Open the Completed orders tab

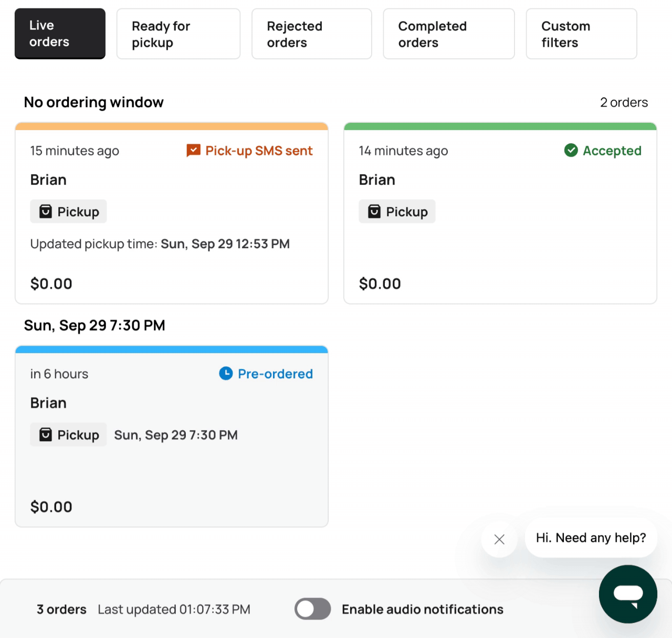tap(449, 34)
